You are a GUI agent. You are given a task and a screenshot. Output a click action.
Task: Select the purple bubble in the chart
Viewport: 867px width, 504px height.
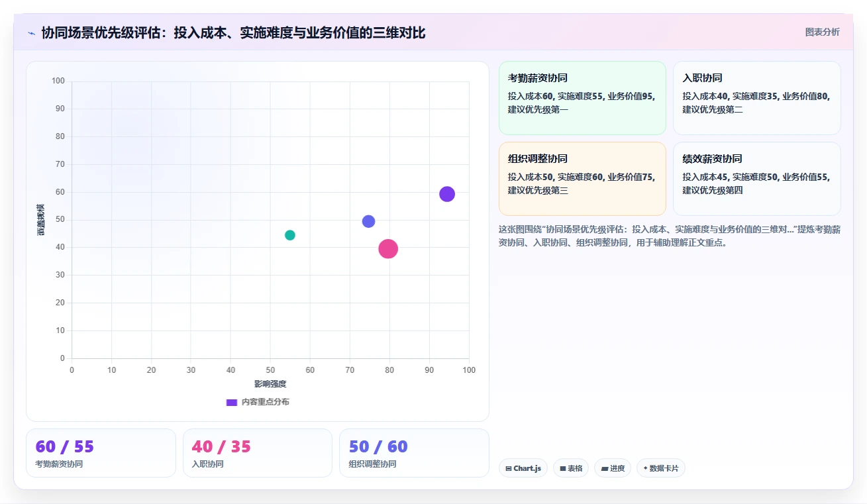447,194
